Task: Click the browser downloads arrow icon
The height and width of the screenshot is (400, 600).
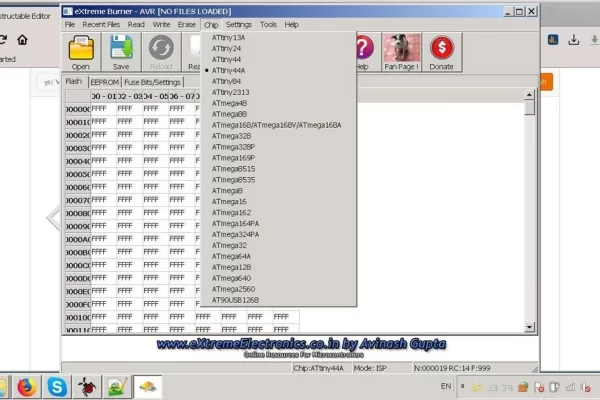Action: [574, 40]
